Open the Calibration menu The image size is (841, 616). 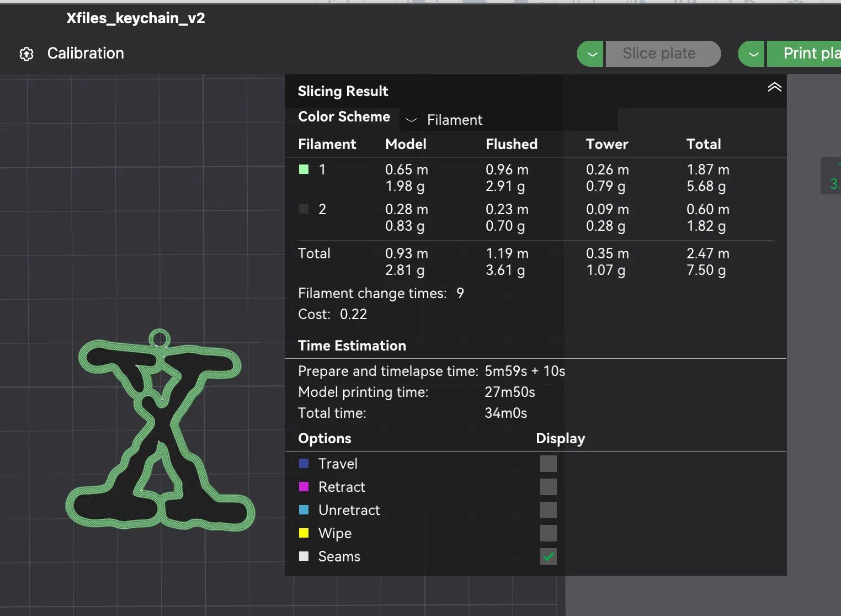pos(86,54)
